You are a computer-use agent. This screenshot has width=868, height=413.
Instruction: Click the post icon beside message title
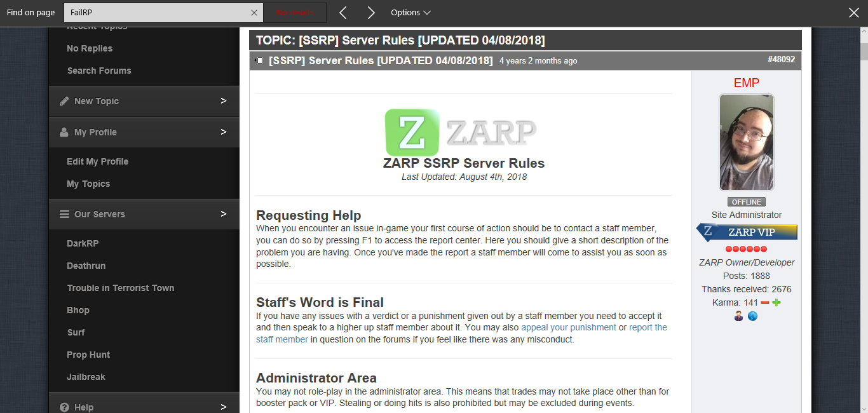pyautogui.click(x=259, y=60)
